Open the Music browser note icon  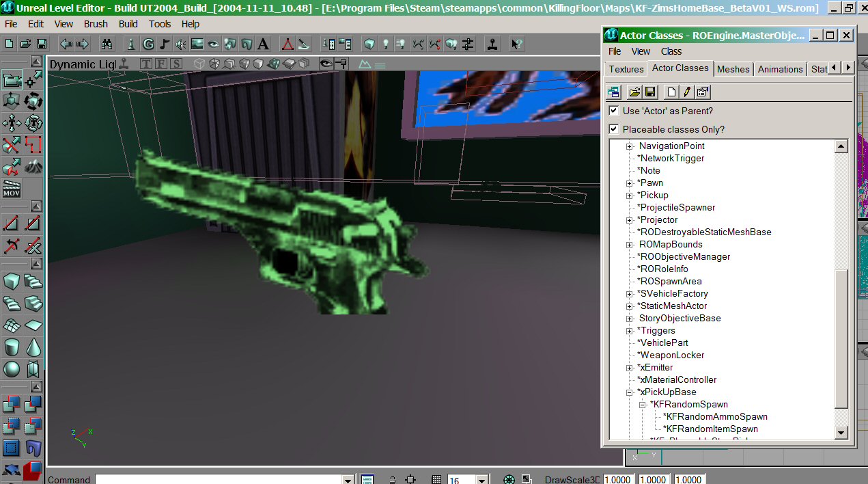pyautogui.click(x=165, y=44)
